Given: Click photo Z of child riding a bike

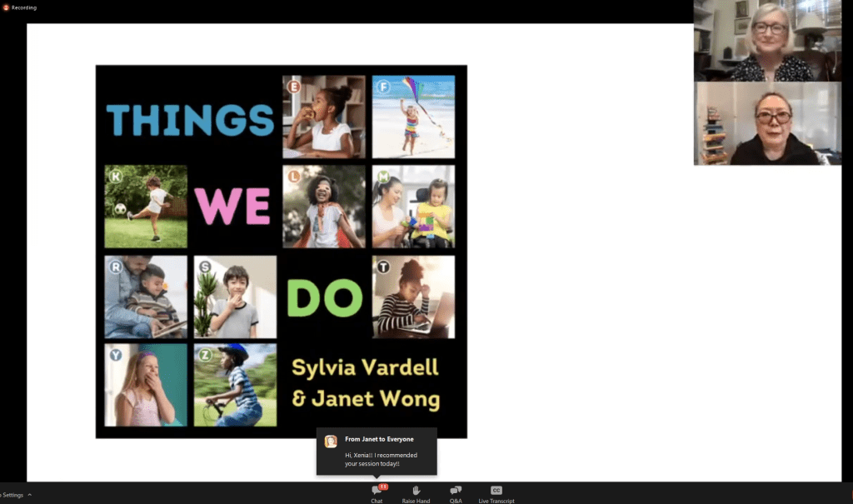Looking at the screenshot, I should [x=235, y=385].
